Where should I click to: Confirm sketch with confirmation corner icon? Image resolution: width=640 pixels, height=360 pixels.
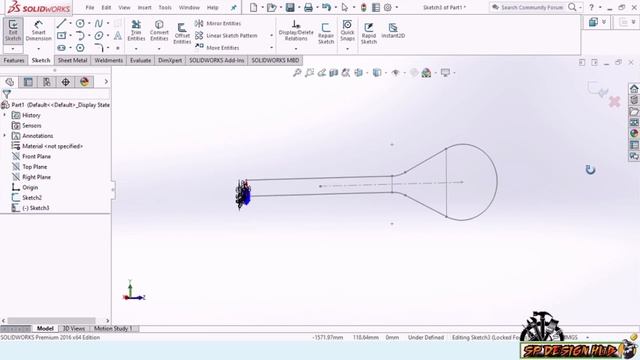click(598, 90)
